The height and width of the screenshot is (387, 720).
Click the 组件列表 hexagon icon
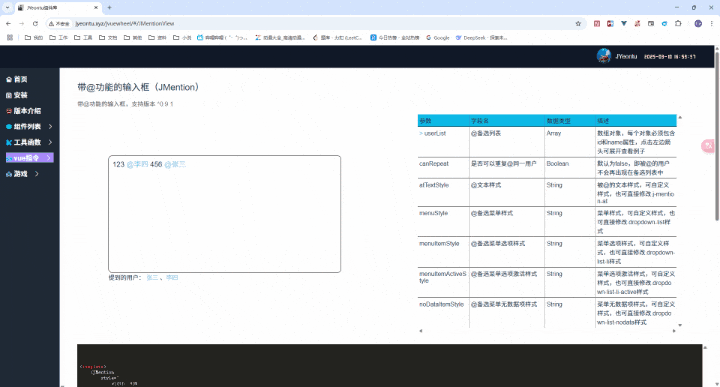(9, 127)
